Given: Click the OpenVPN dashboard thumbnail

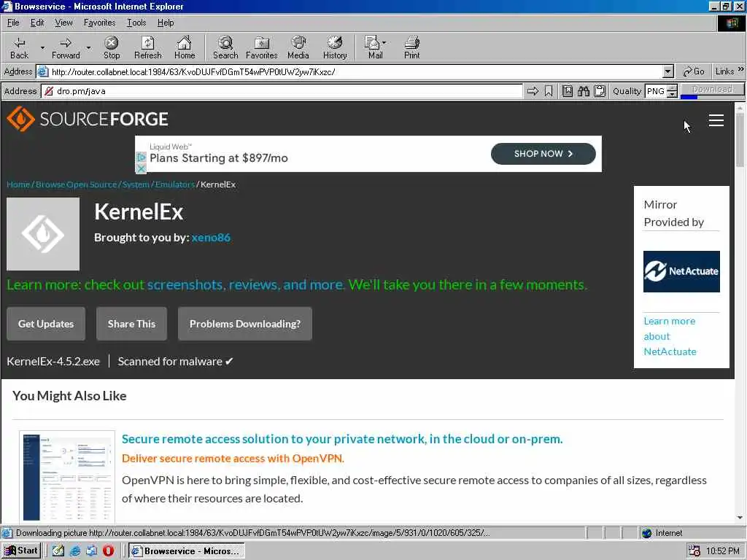Looking at the screenshot, I should click(67, 476).
